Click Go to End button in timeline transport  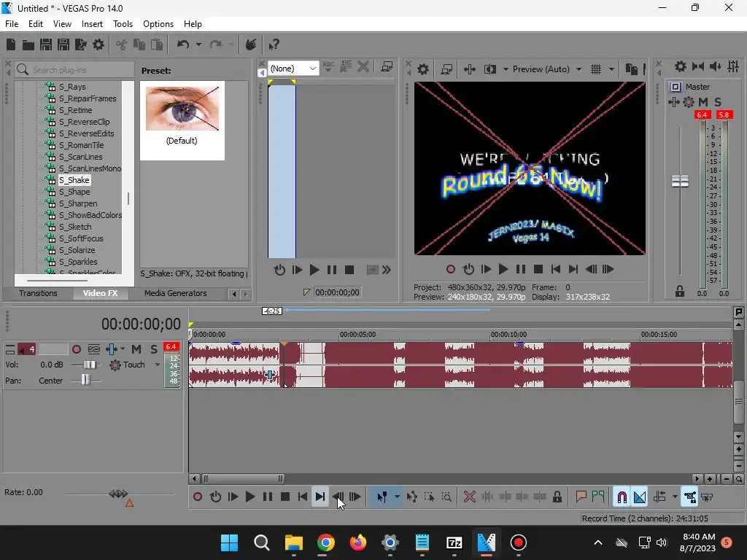320,497
